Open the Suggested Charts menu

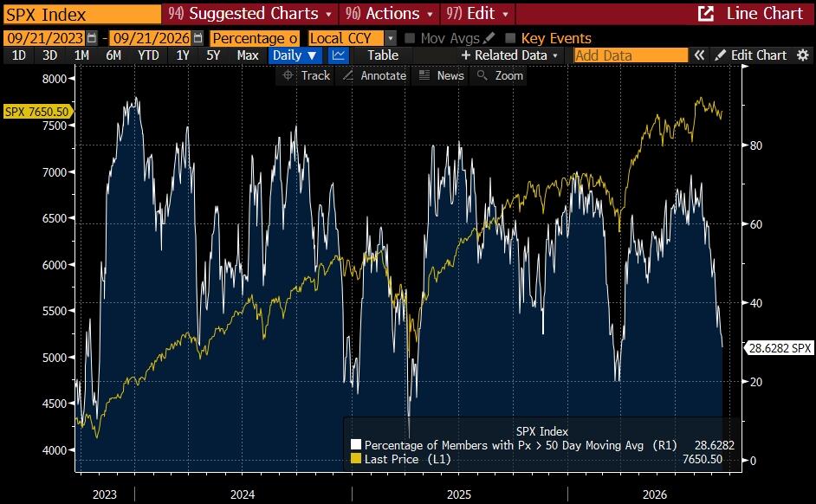tap(250, 14)
